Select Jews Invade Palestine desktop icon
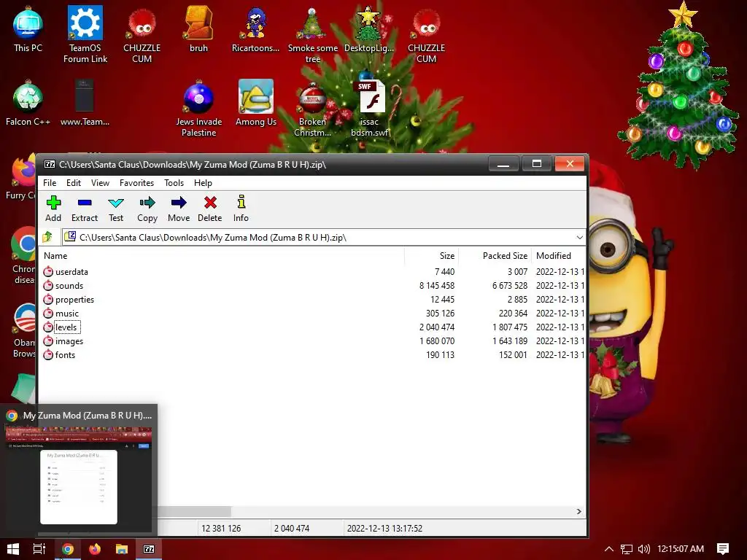This screenshot has height=560, width=747. click(198, 108)
